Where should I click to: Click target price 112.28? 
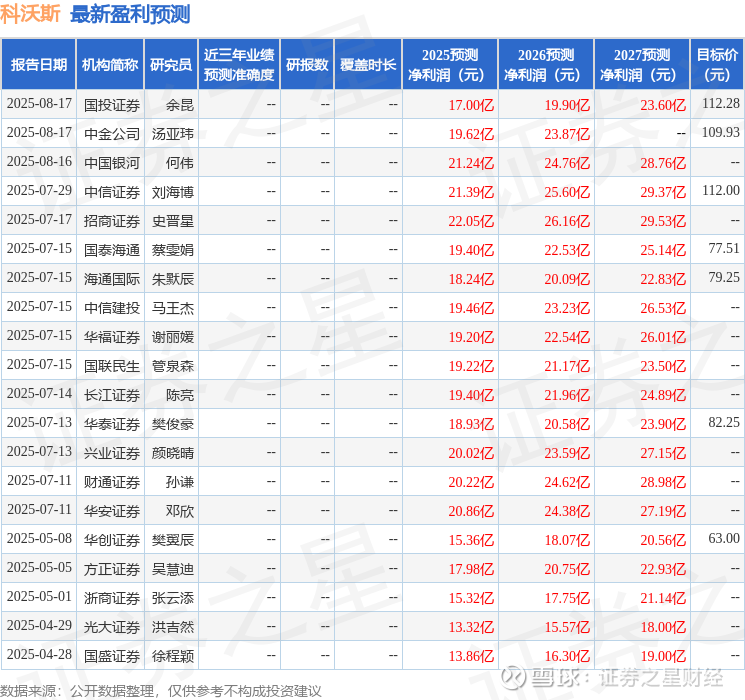tap(721, 103)
